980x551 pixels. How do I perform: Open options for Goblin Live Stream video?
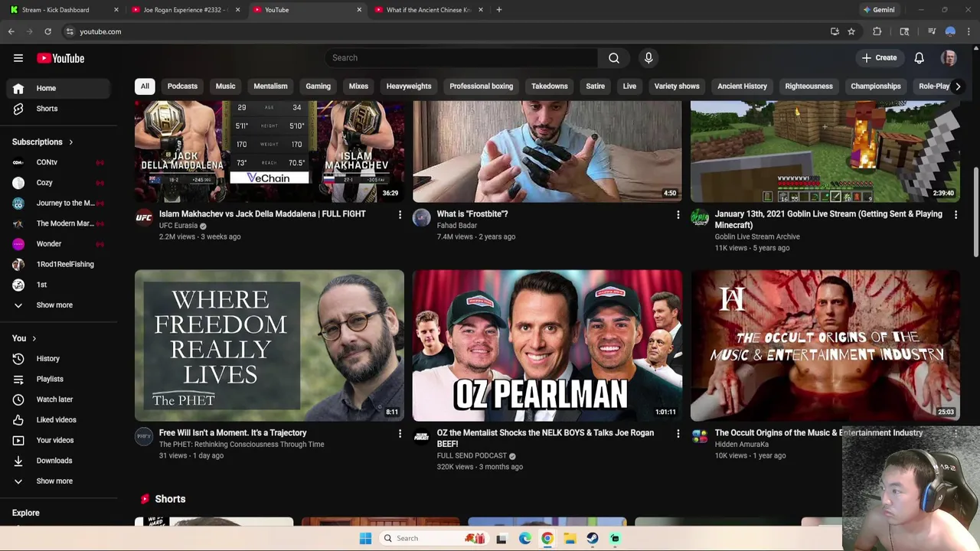click(955, 215)
